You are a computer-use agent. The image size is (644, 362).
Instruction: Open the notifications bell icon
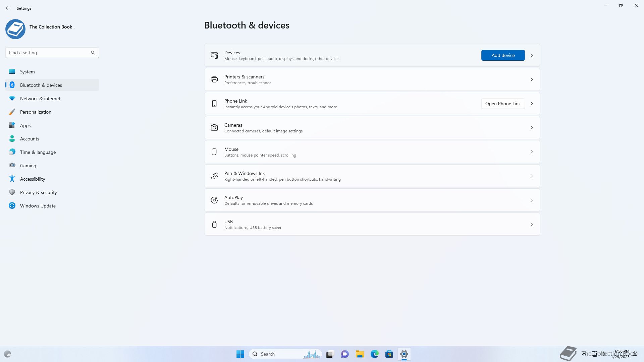pyautogui.click(x=635, y=354)
